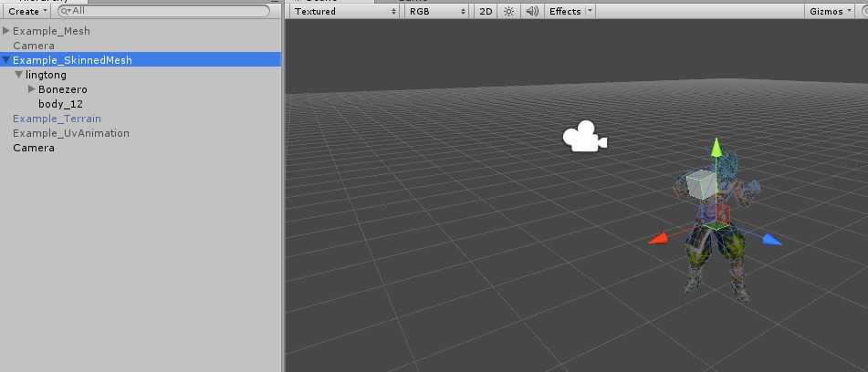Select the grayed Camera under Example_Mesh

tap(34, 46)
